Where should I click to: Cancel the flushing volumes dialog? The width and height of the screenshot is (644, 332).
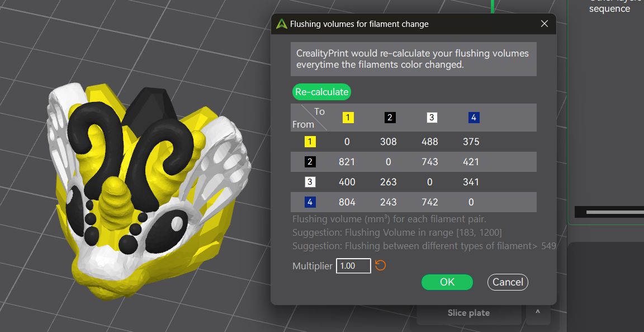coord(508,282)
